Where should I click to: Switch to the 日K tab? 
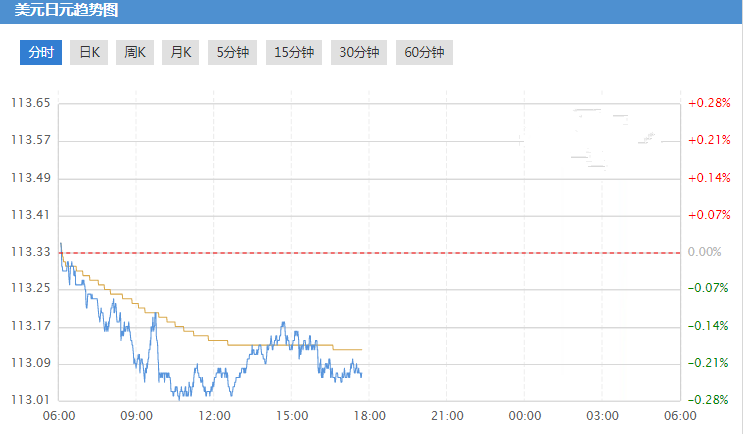90,53
